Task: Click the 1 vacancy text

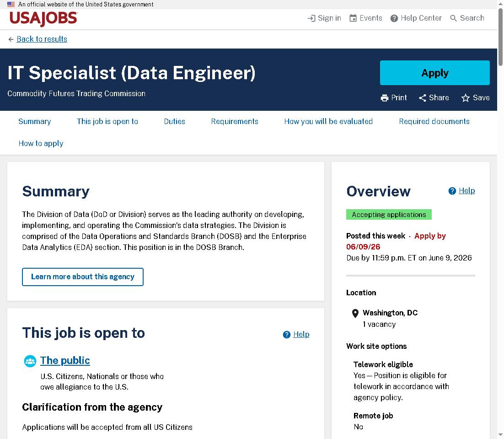Action: 379,324
